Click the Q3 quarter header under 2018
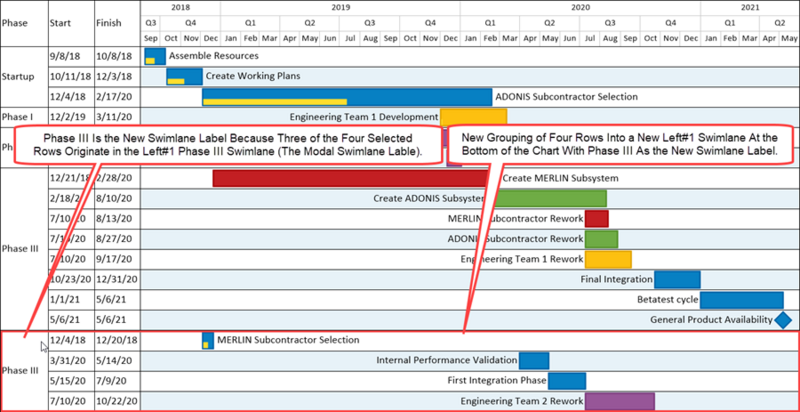Screen dimensions: 800x412 [151, 23]
